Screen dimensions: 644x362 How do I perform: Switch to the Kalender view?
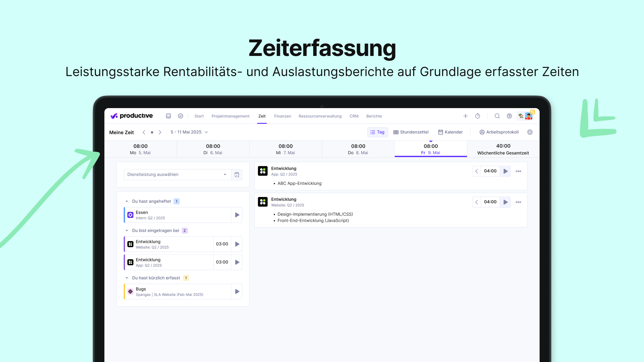(451, 132)
